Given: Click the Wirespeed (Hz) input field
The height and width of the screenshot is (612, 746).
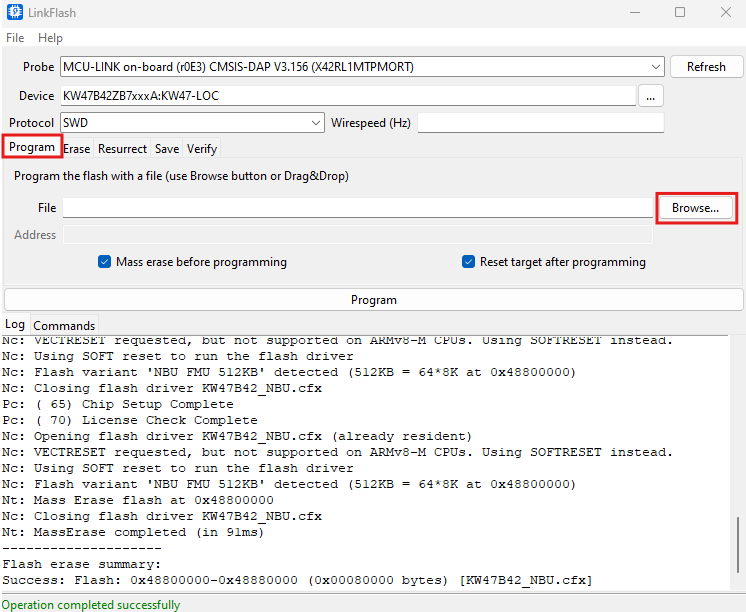Looking at the screenshot, I should point(540,123).
